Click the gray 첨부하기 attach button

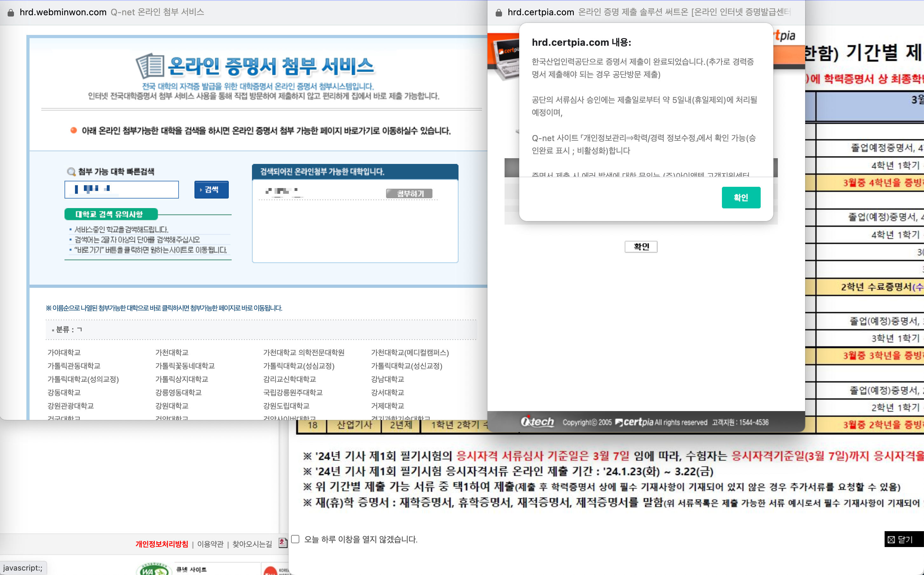coord(410,193)
